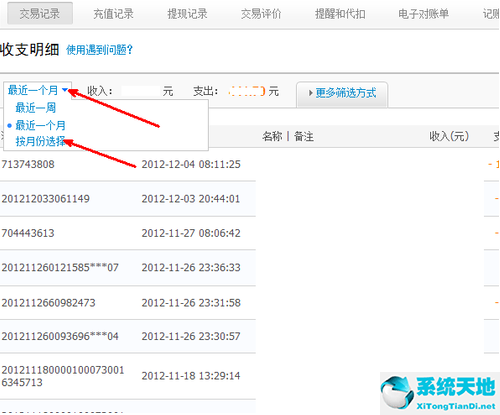Click the date 2012-11-26 23:31:58
The height and width of the screenshot is (415, 500).
[191, 303]
